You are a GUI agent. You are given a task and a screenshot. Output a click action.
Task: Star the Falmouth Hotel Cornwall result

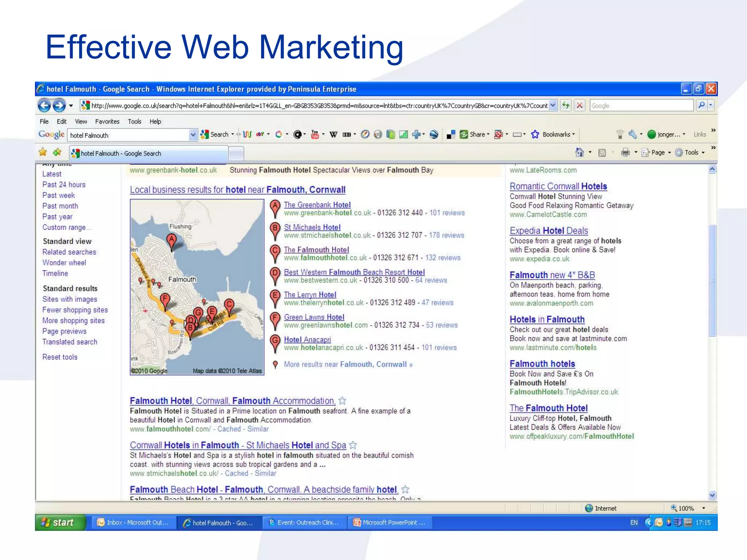(342, 401)
